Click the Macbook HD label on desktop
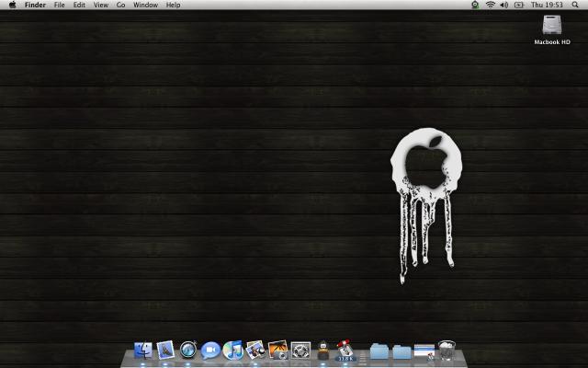 tap(552, 42)
